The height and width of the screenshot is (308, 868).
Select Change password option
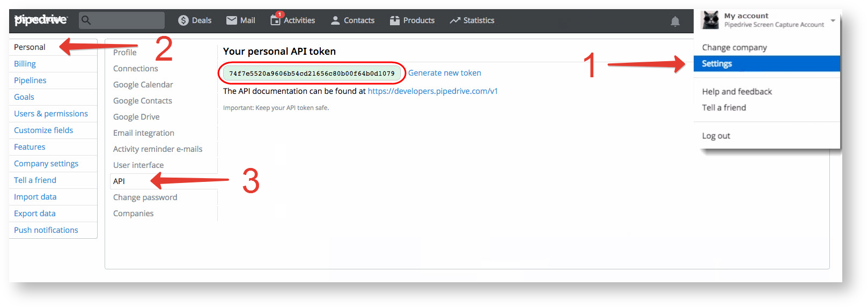coord(145,197)
